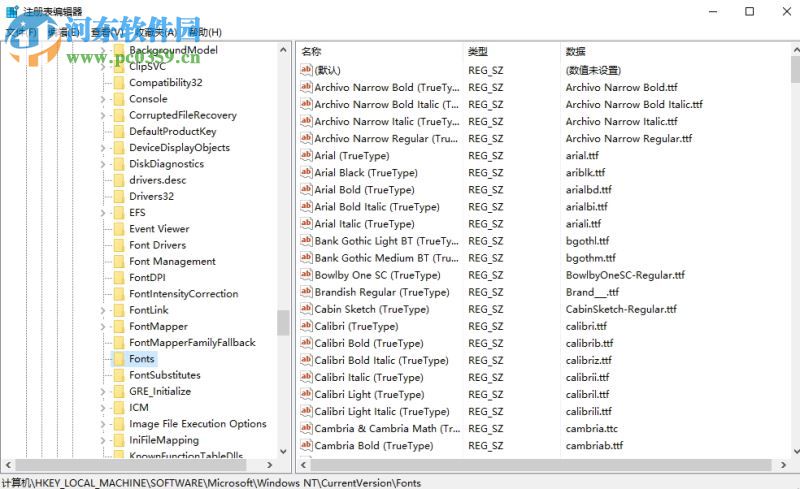Click the Event Viewer folder icon
Viewport: 800px width, 489px height.
tap(118, 229)
